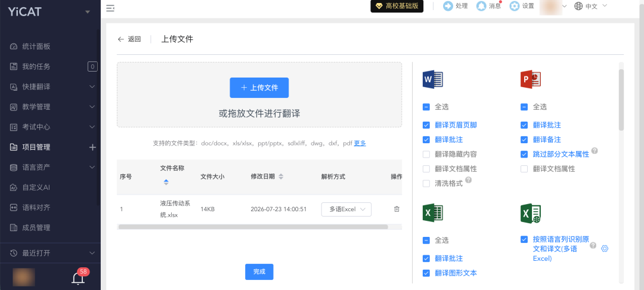Enable 清洗格式 checkbox

(426, 184)
